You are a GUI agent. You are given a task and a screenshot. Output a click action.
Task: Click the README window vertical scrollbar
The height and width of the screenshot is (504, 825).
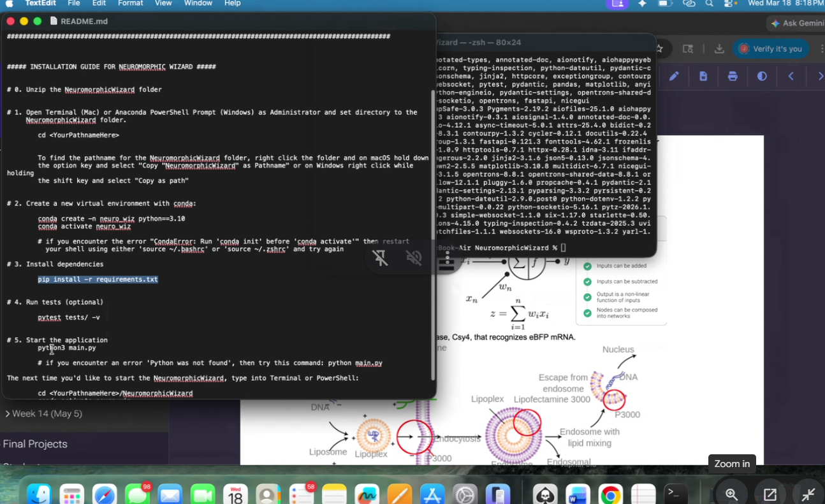click(x=434, y=236)
